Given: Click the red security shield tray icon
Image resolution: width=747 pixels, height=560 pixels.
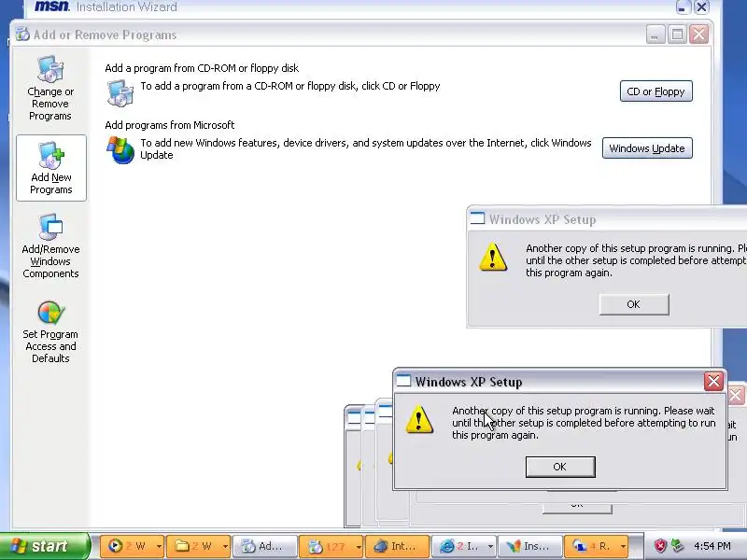Looking at the screenshot, I should pyautogui.click(x=660, y=546).
